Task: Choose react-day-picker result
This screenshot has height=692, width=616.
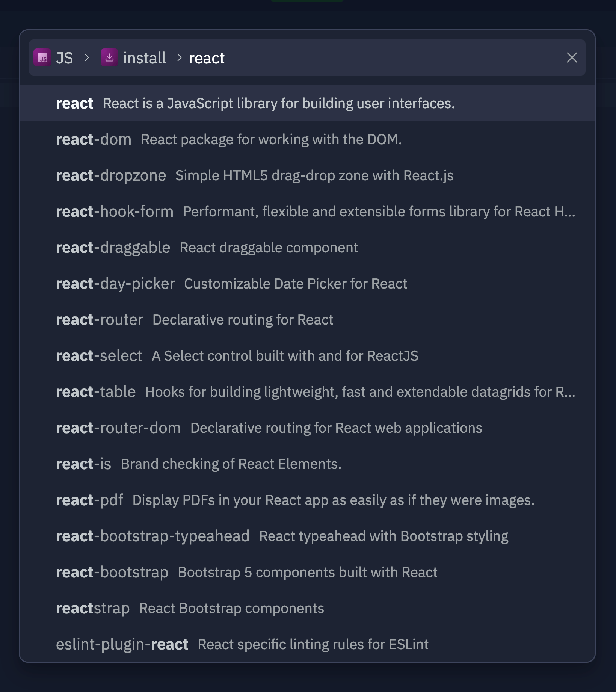Action: pyautogui.click(x=307, y=283)
